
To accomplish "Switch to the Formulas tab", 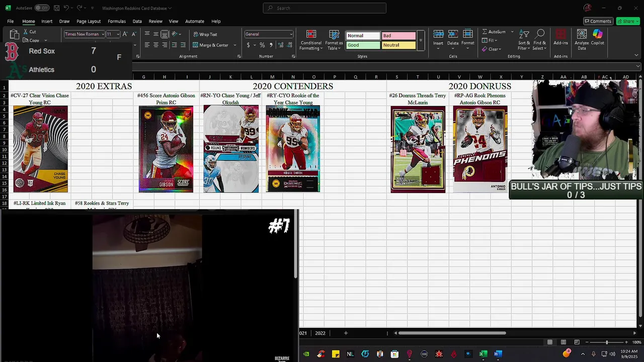I will [117, 21].
